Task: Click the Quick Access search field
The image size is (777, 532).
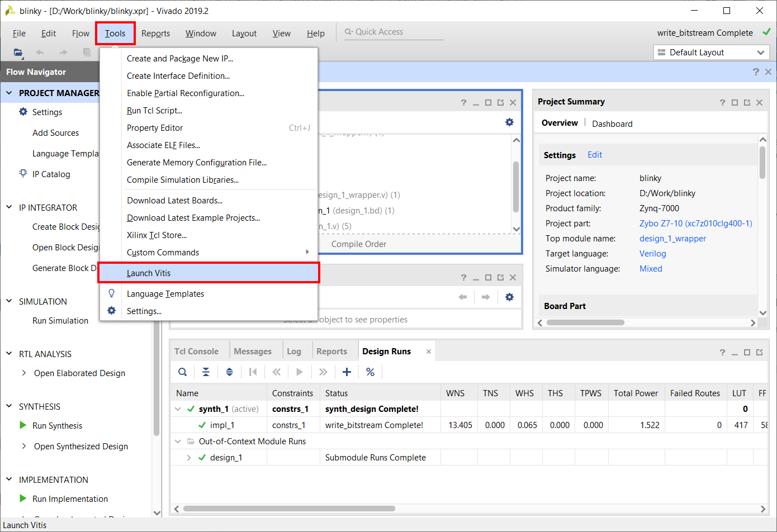Action: tap(394, 32)
